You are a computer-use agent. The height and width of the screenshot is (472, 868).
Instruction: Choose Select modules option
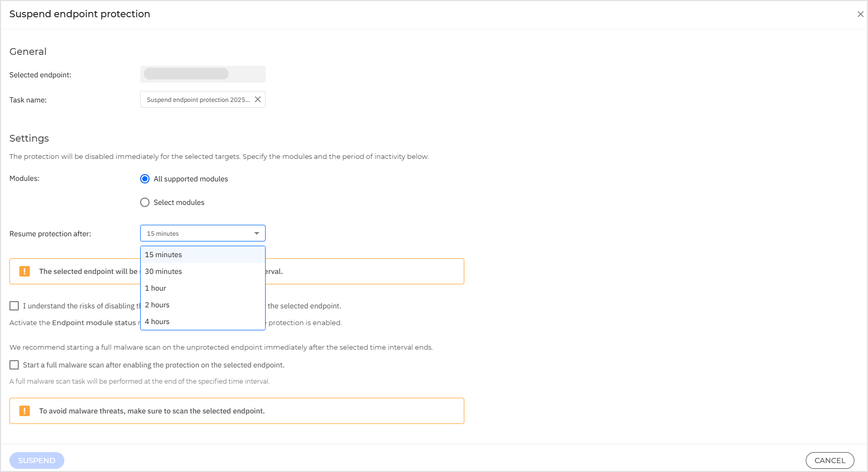coord(145,202)
